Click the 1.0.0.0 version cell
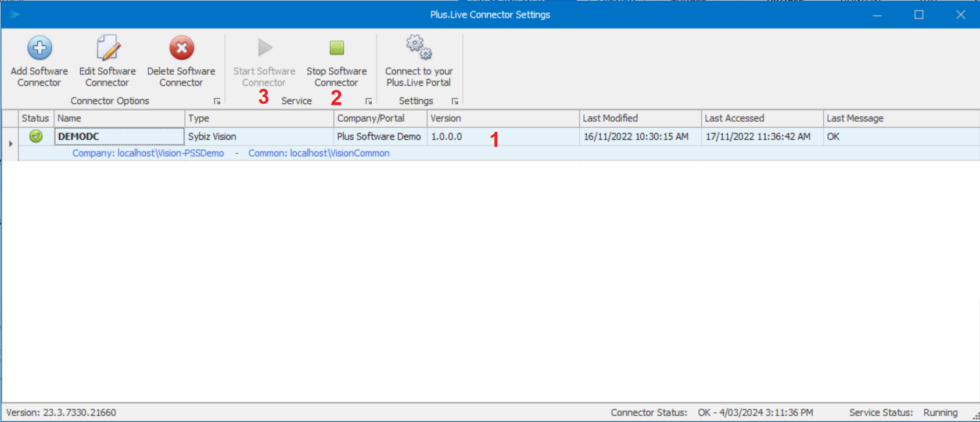This screenshot has height=422, width=980. pos(503,136)
